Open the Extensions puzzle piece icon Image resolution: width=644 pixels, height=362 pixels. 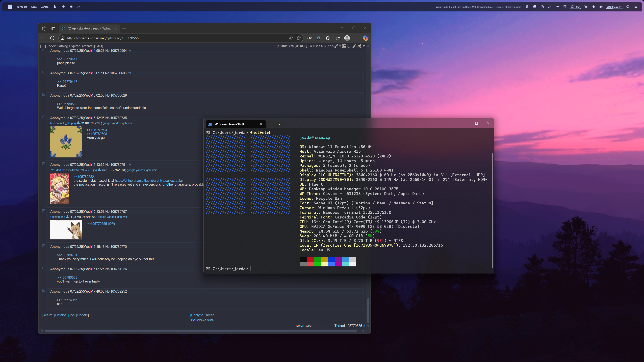327,38
